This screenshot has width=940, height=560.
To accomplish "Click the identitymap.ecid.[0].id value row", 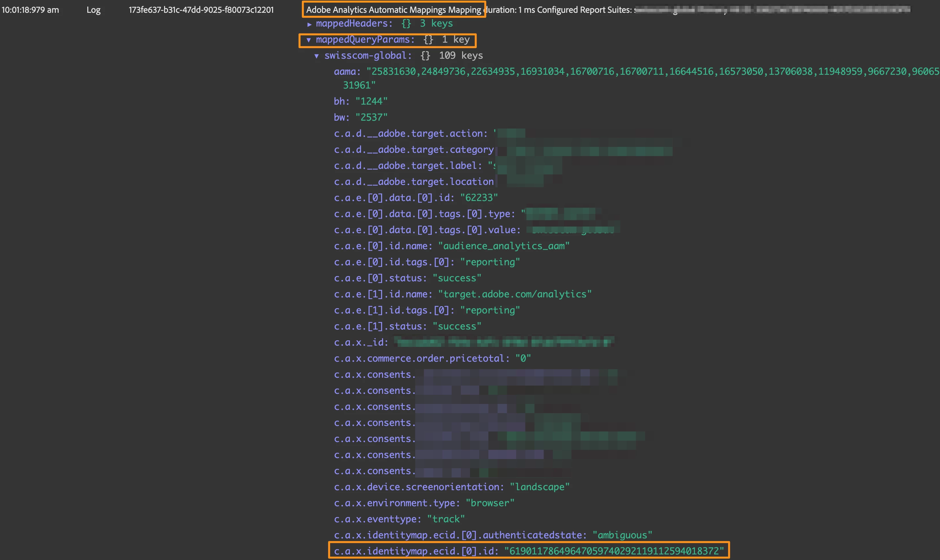I will [529, 551].
